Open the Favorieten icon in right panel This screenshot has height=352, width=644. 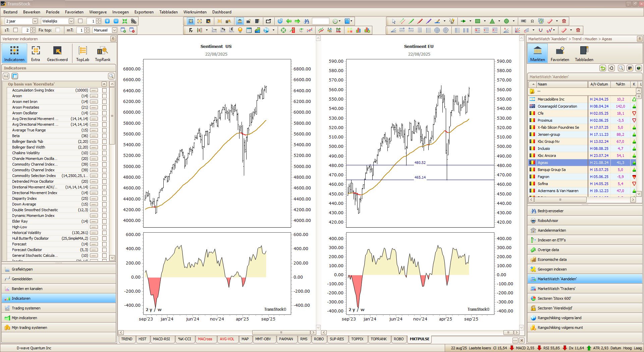click(559, 54)
